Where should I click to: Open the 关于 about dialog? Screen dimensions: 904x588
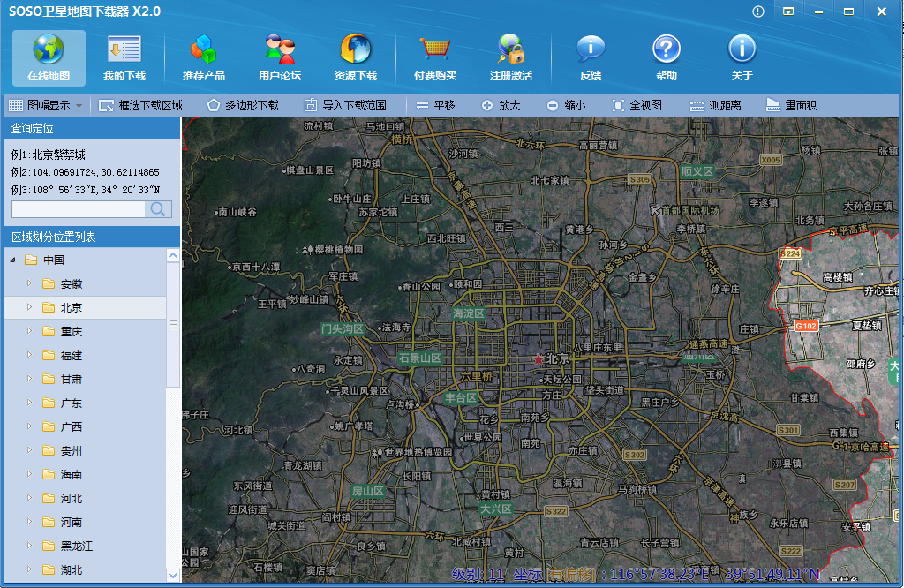click(742, 58)
